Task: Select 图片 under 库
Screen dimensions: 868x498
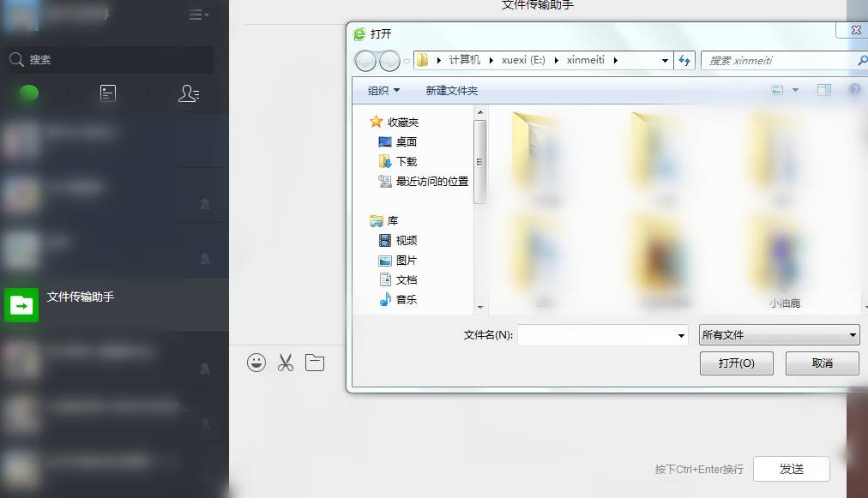Action: click(x=406, y=260)
